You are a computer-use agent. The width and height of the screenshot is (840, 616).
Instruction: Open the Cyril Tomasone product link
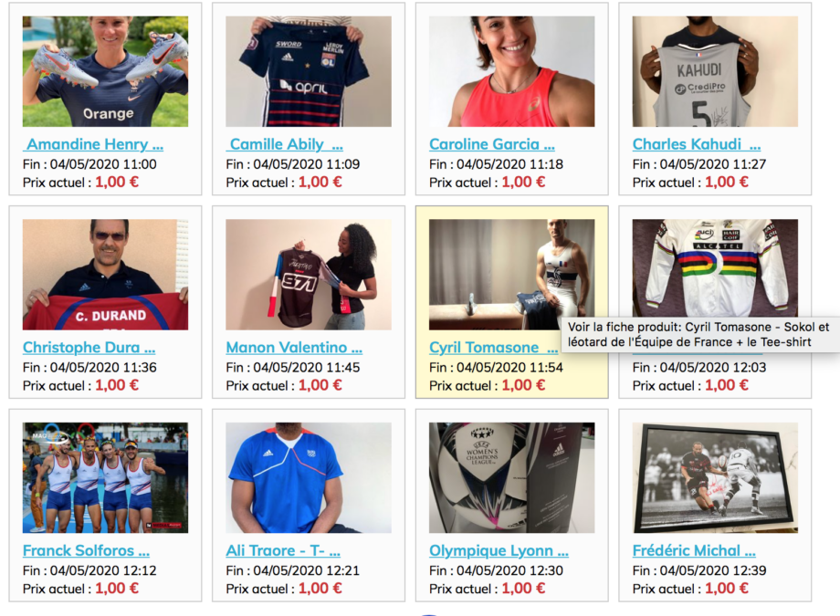(x=493, y=347)
